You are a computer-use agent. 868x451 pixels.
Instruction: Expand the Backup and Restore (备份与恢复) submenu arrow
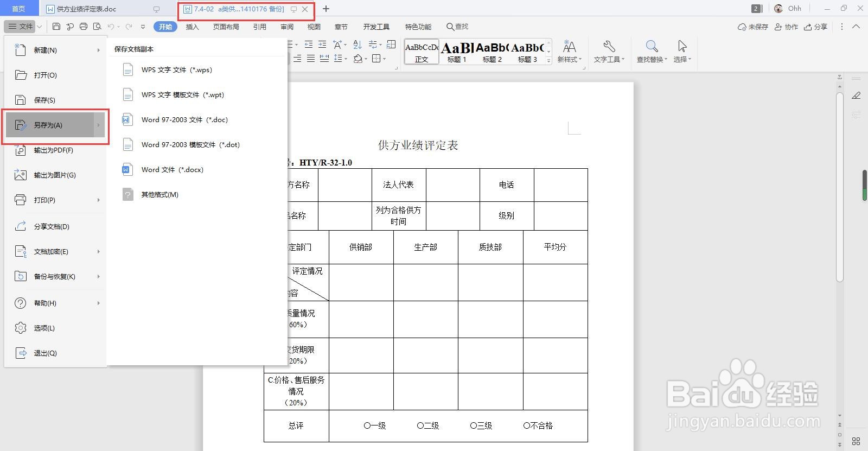(x=99, y=277)
